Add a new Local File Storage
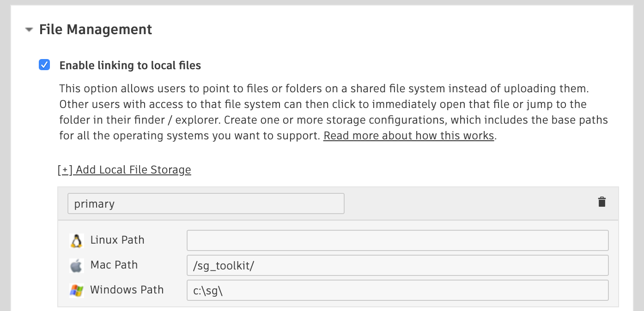644x311 pixels. pos(124,170)
